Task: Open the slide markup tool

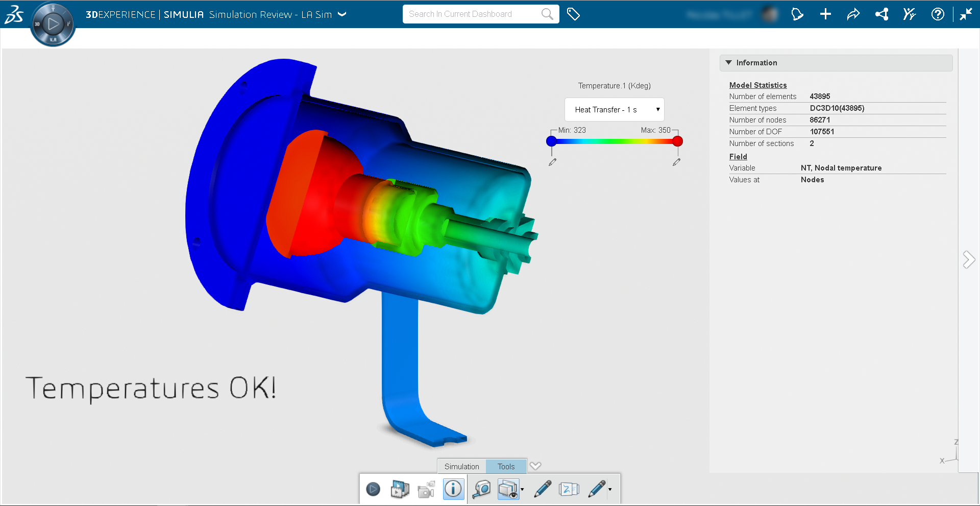Action: [x=569, y=489]
